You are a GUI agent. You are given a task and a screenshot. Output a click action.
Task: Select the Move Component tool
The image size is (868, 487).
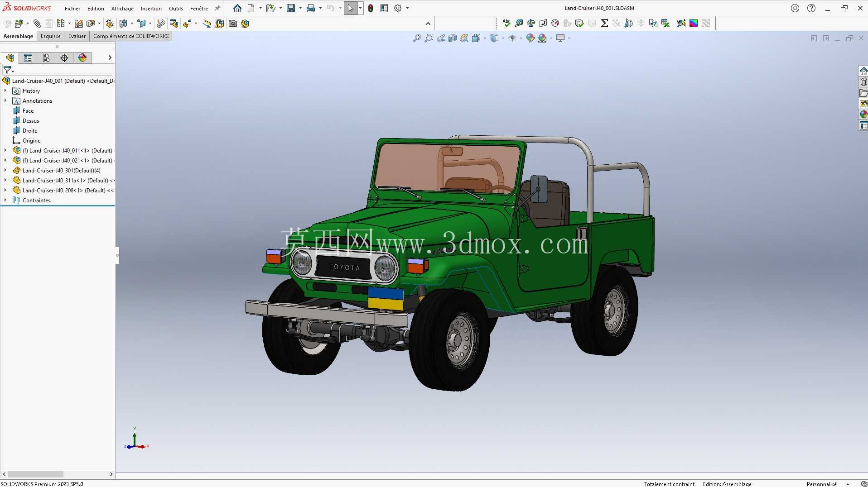pos(91,24)
